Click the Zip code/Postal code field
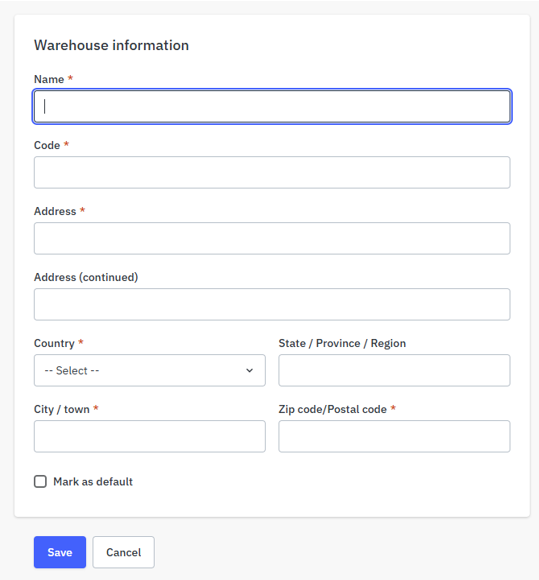Image resolution: width=539 pixels, height=580 pixels. coord(394,436)
